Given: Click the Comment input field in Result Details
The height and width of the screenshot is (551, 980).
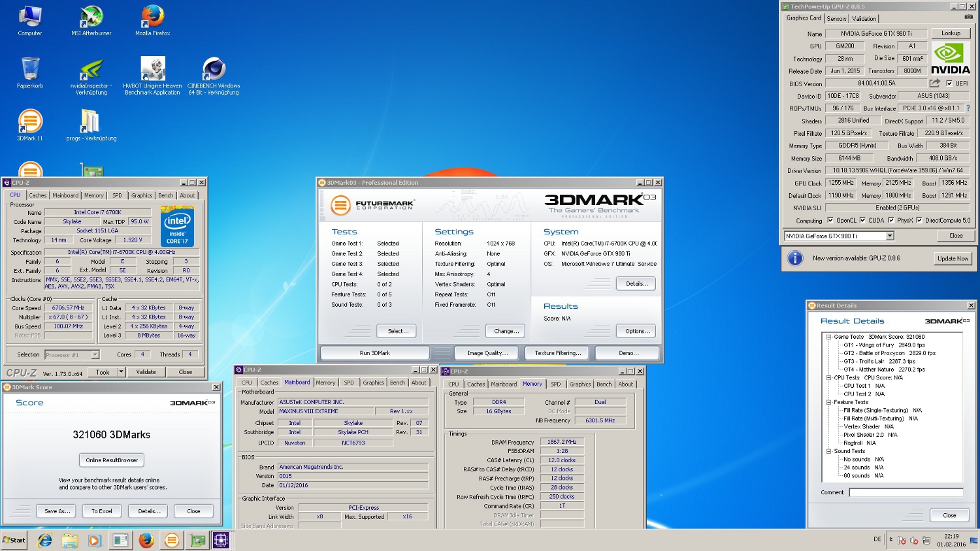Looking at the screenshot, I should pyautogui.click(x=906, y=492).
